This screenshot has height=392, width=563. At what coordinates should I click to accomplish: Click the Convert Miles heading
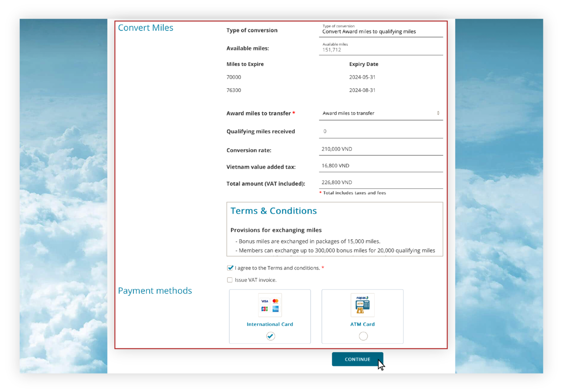pyautogui.click(x=146, y=27)
